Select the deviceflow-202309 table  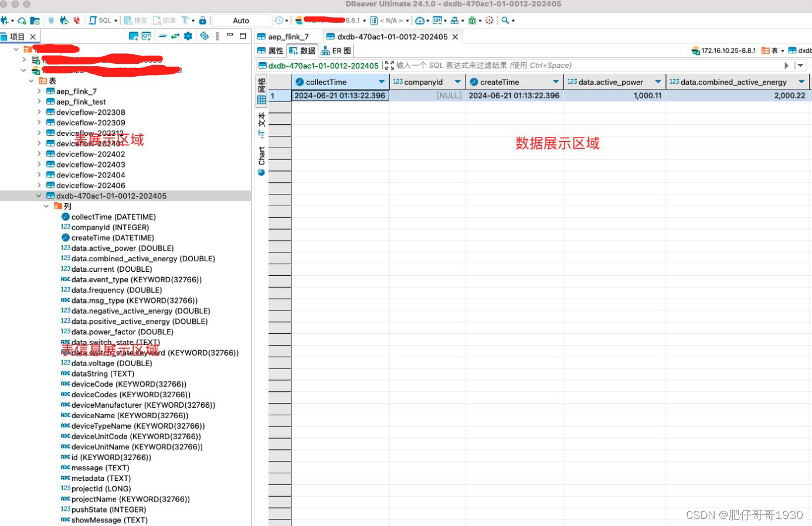pos(90,123)
